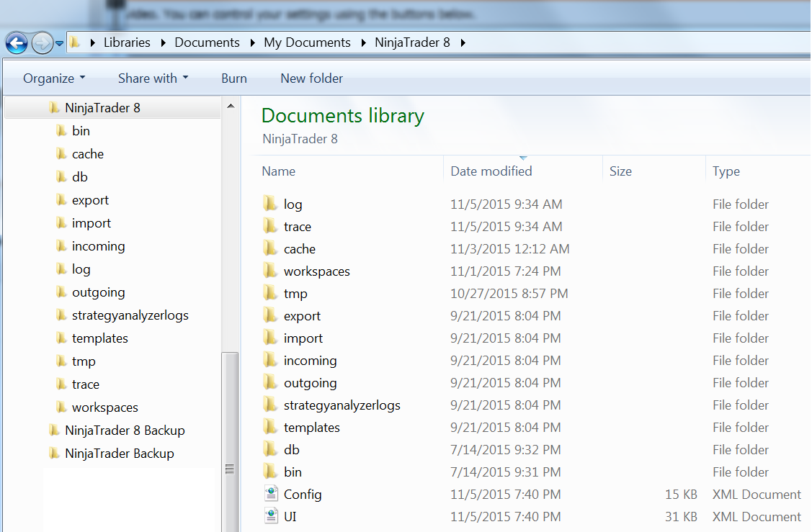Click the navigation pane scrollbar thumb
This screenshot has width=812, height=532.
click(x=230, y=442)
